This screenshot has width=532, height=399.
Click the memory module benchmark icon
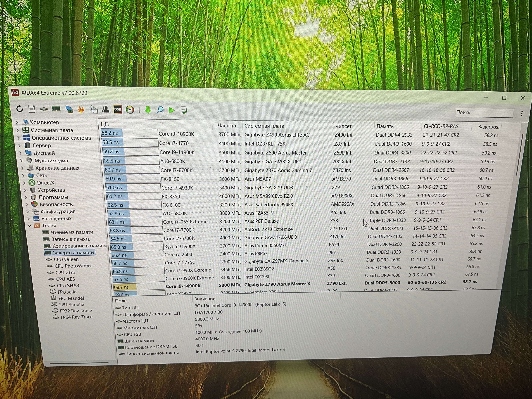click(56, 109)
